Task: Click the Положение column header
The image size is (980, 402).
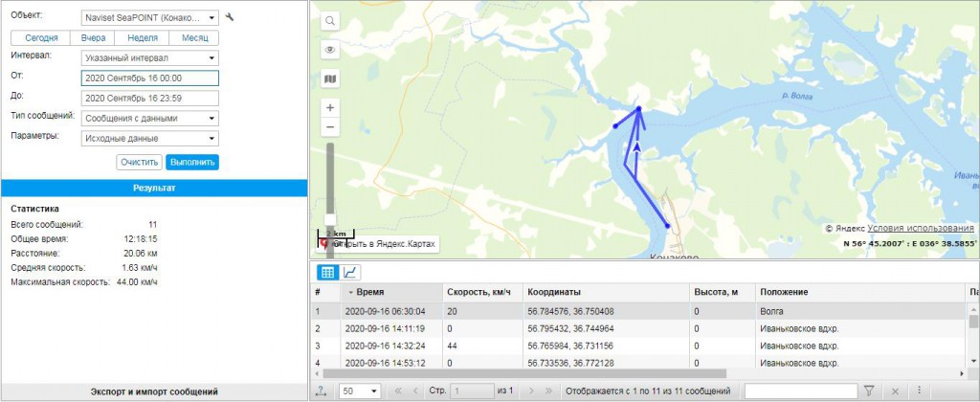Action: click(860, 292)
